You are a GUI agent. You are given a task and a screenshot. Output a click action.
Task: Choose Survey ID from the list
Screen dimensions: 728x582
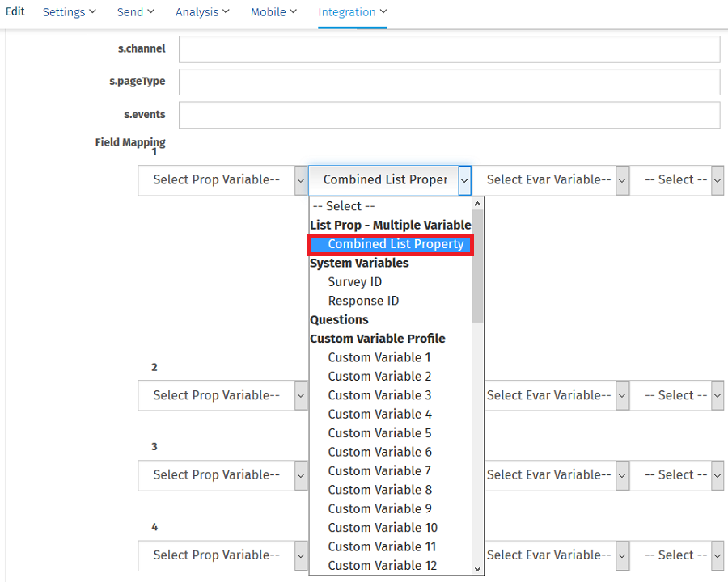tap(354, 282)
